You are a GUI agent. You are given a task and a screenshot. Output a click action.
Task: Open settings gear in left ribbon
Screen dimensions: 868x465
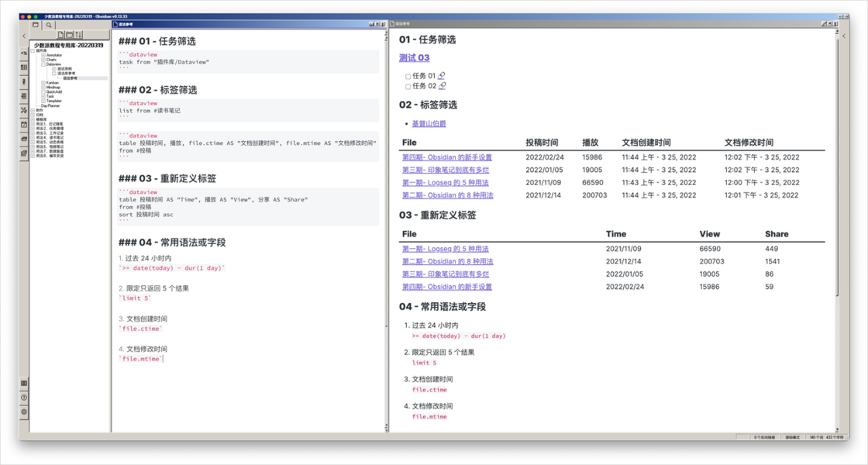(x=24, y=412)
